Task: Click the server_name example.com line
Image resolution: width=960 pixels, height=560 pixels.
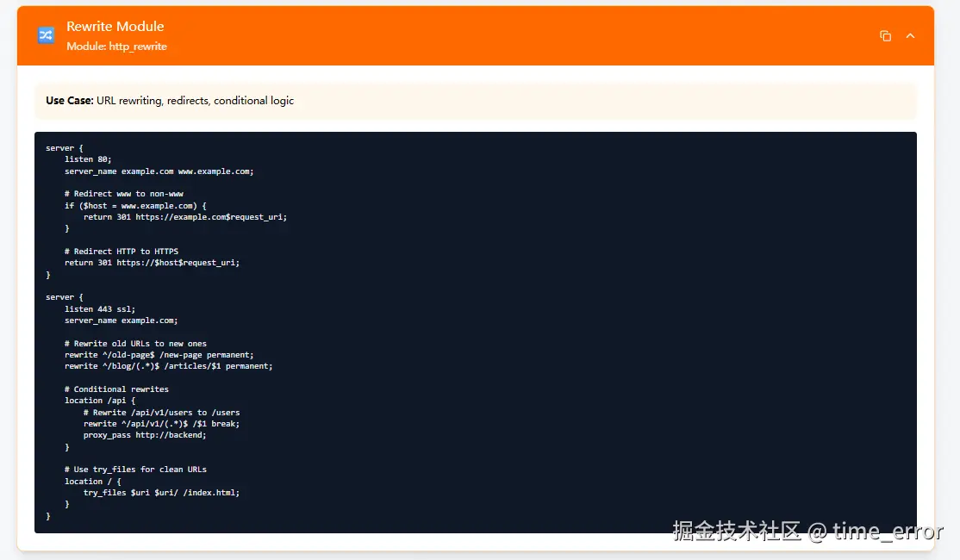Action: tap(159, 171)
